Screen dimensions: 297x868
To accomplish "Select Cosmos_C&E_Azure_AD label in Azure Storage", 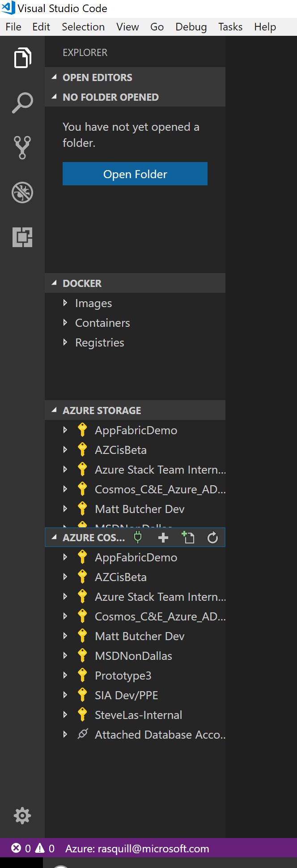I will [x=160, y=489].
